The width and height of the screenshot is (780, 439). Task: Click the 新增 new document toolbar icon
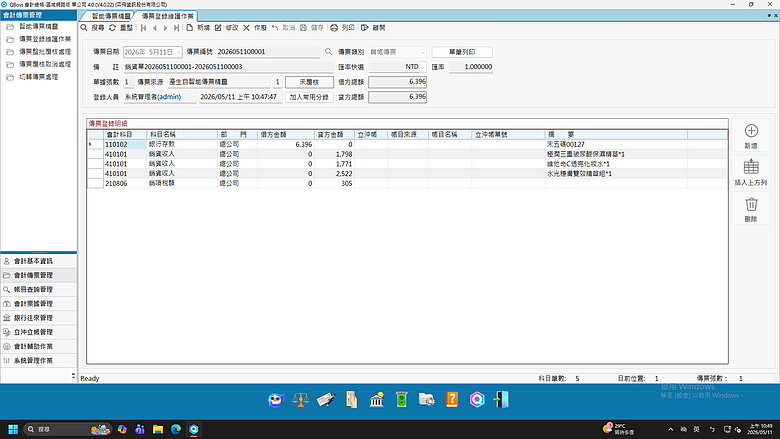tap(190, 28)
